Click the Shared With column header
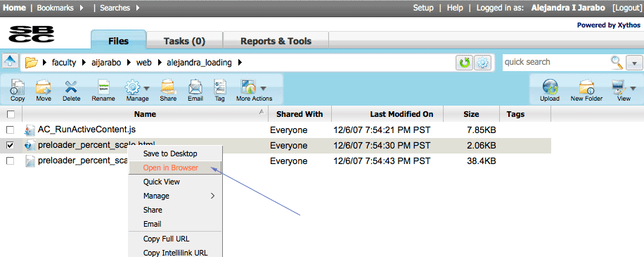644x257 pixels. click(x=300, y=114)
